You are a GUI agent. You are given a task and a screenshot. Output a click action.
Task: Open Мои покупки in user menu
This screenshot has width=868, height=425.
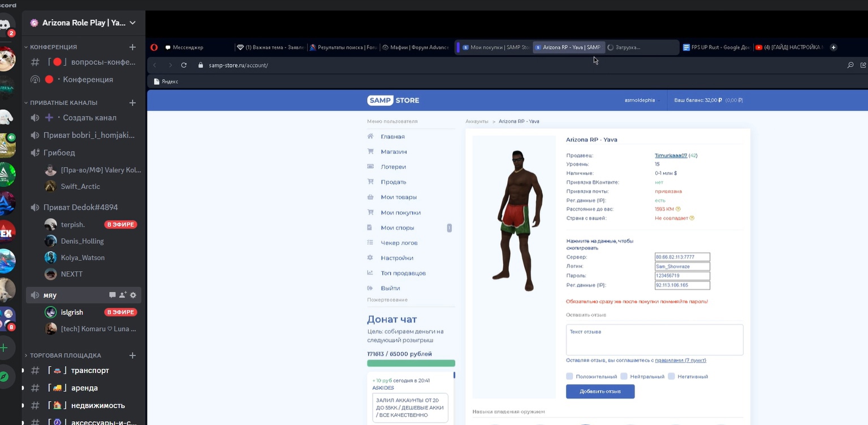click(400, 213)
